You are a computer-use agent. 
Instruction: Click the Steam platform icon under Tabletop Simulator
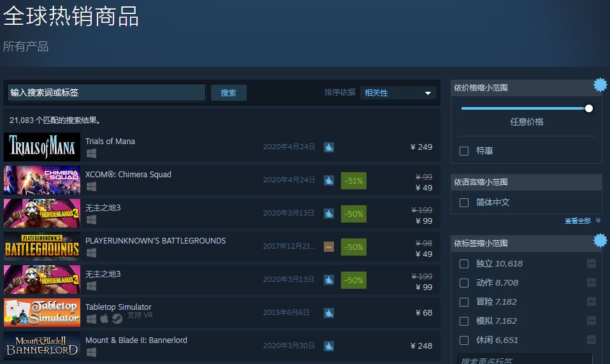[117, 319]
